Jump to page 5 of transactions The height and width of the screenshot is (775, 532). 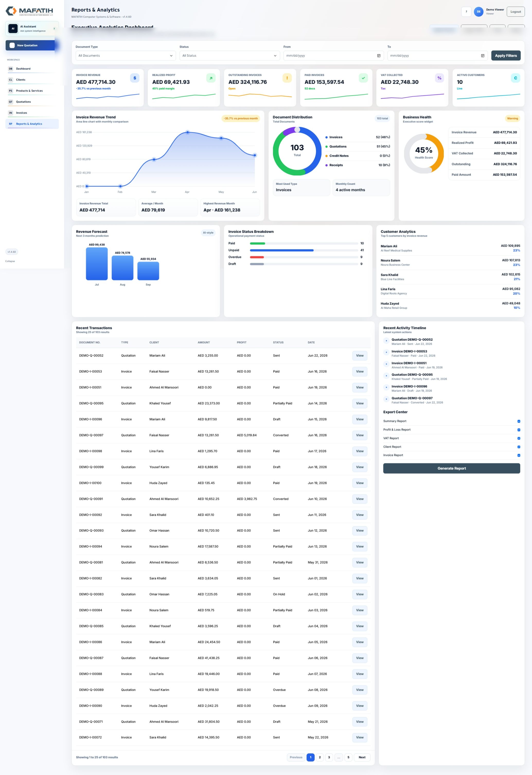348,757
